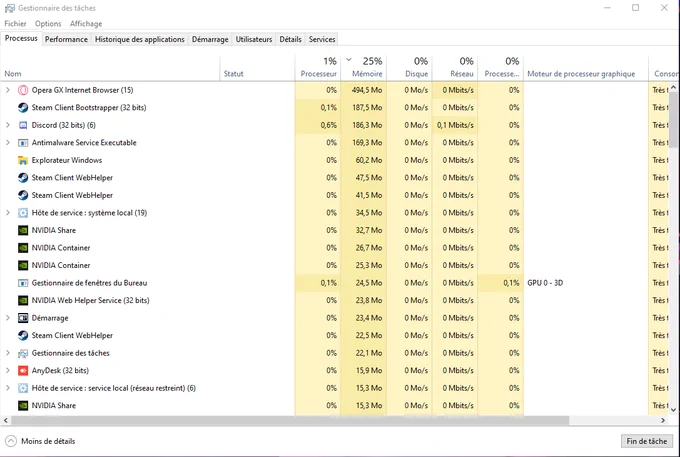Switch to the Services tab
The height and width of the screenshot is (457, 680).
click(322, 39)
